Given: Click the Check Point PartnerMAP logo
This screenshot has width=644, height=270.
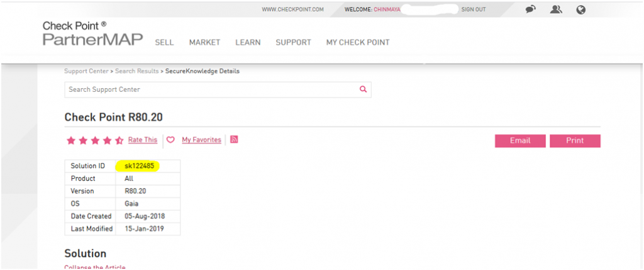Looking at the screenshot, I should (93, 33).
